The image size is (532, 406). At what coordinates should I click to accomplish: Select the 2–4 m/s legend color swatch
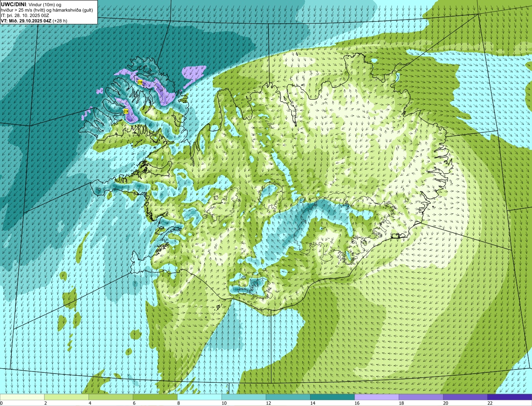pyautogui.click(x=66, y=397)
